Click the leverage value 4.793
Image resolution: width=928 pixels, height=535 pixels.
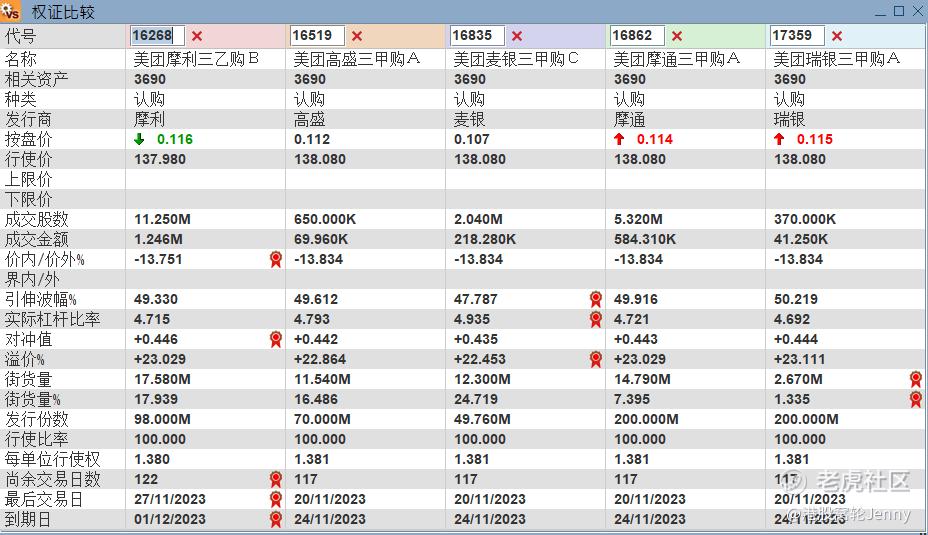312,320
